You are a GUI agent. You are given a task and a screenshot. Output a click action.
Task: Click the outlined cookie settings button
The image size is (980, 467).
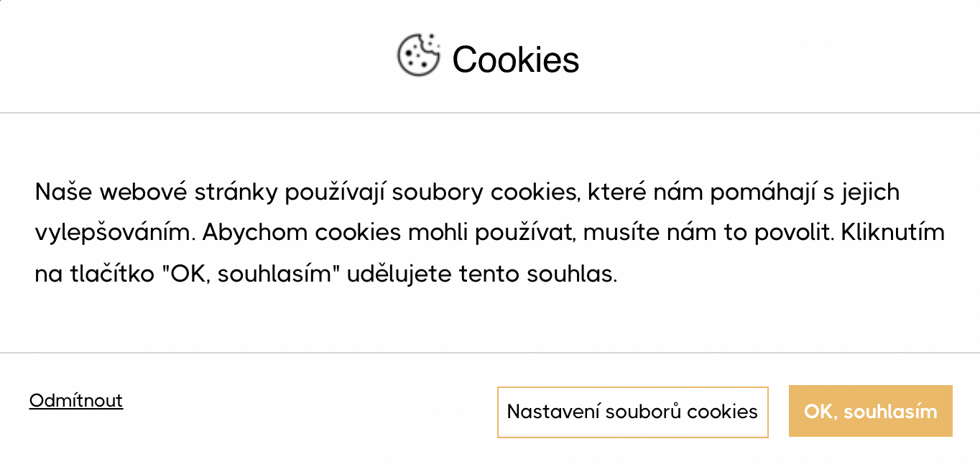coord(633,412)
